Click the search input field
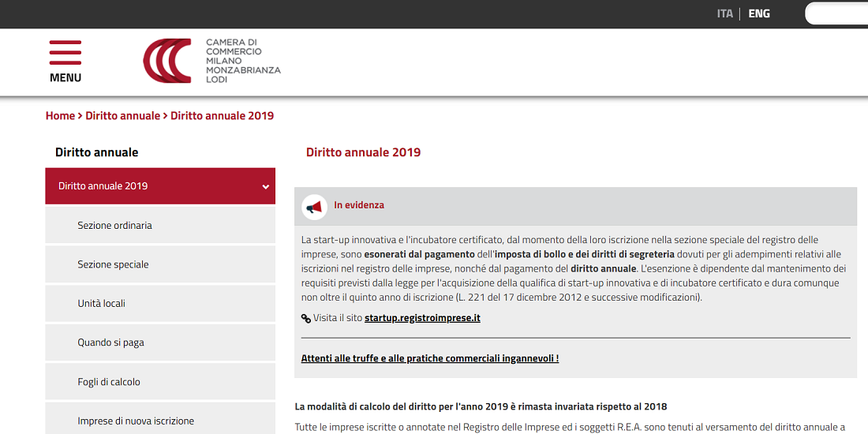Screen dimensions: 868x434 coord(836,14)
